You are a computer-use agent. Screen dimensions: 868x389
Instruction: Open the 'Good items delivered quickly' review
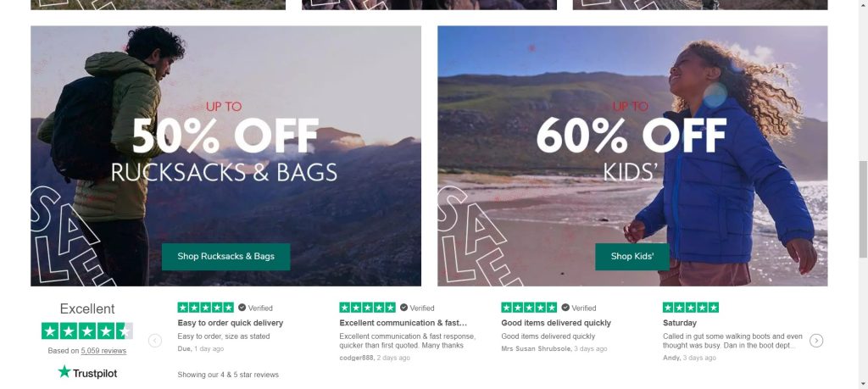(x=556, y=323)
